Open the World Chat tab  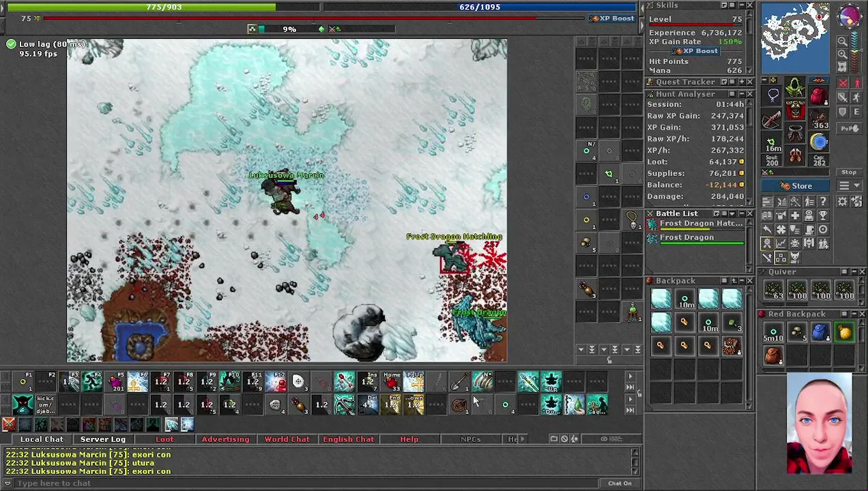click(287, 439)
